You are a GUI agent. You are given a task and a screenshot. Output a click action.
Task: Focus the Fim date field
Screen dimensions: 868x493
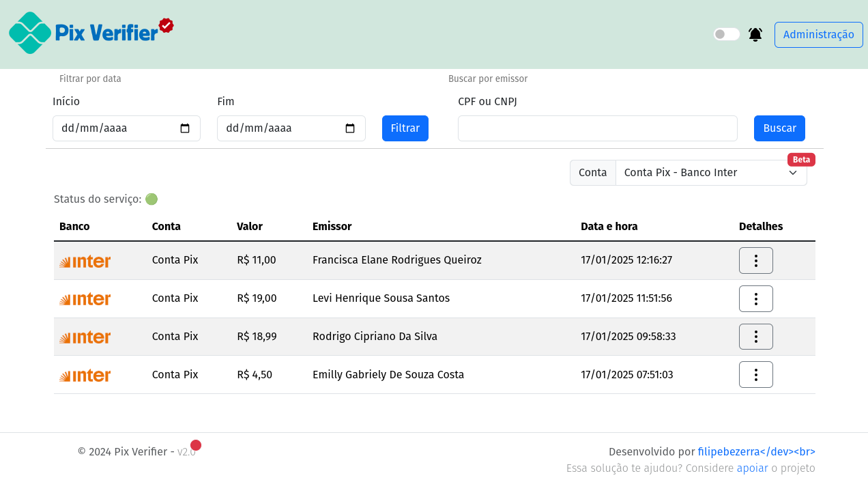[x=291, y=128]
